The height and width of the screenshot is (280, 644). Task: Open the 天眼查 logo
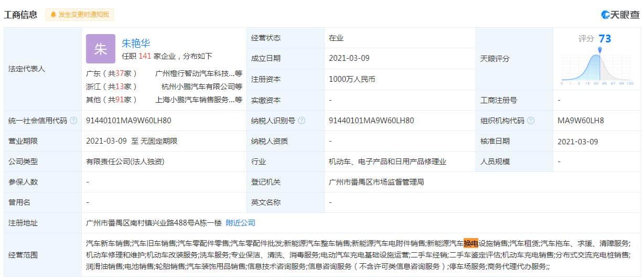620,15
